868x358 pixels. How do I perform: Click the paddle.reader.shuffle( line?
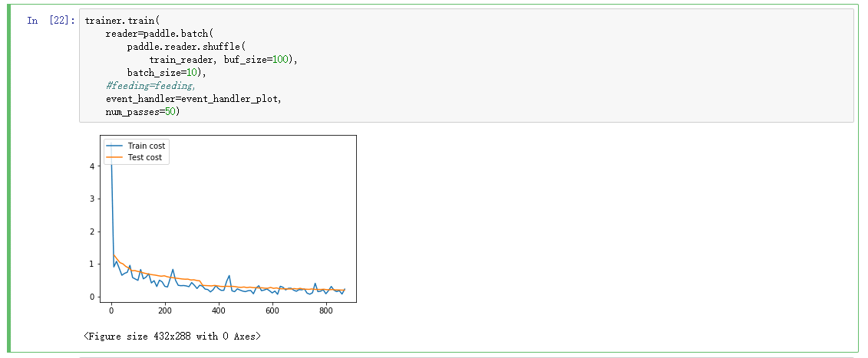186,47
